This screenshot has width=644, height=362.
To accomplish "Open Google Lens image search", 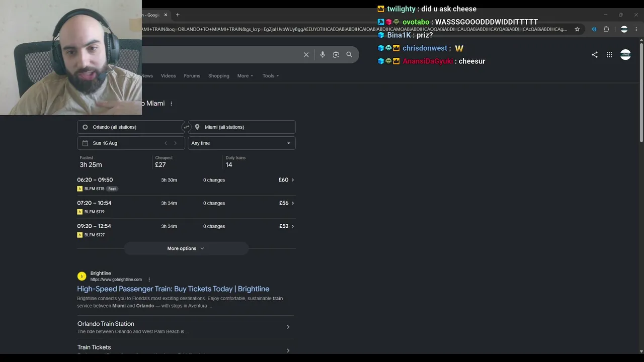I will tap(336, 55).
